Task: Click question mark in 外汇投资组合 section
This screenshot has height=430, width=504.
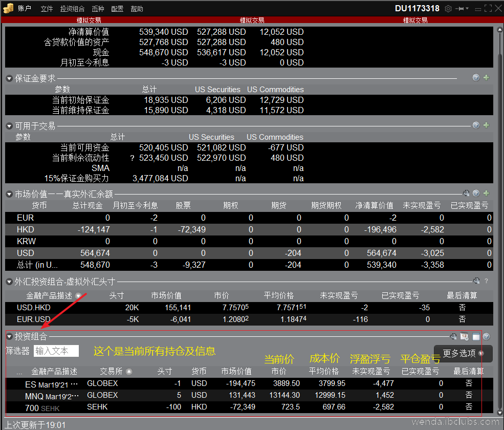Action: coord(486,281)
